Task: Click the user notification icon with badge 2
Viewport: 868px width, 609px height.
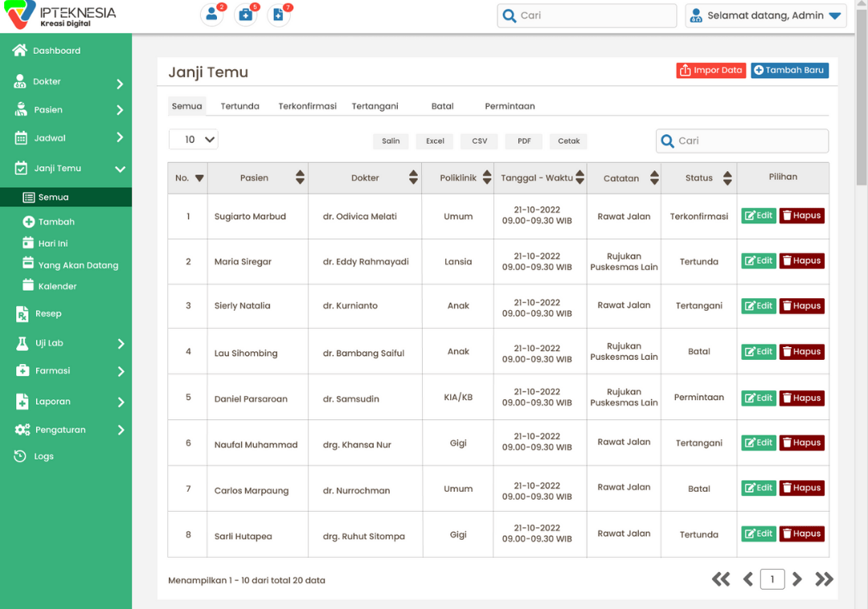Action: [x=211, y=14]
